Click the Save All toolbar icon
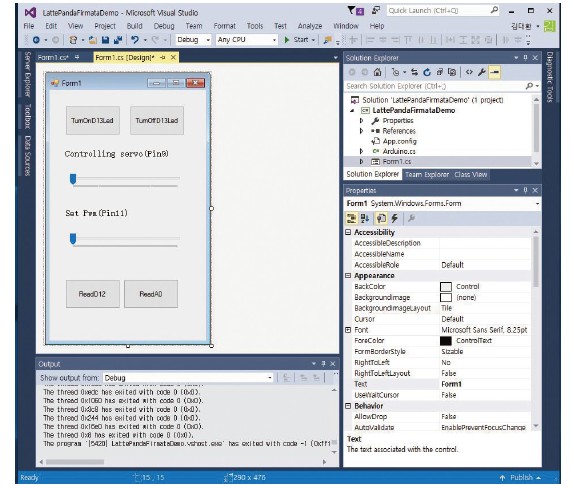 tap(118, 40)
